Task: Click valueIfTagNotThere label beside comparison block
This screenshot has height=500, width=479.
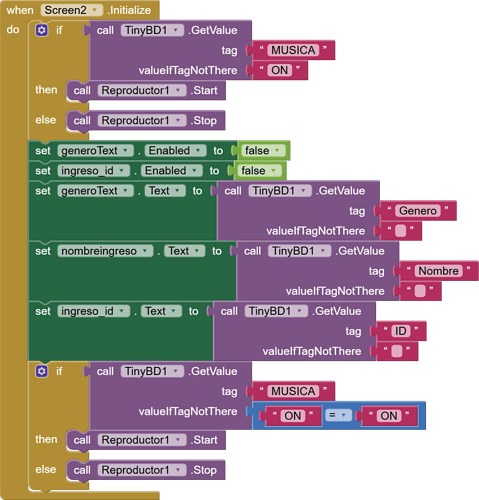Action: (x=188, y=411)
